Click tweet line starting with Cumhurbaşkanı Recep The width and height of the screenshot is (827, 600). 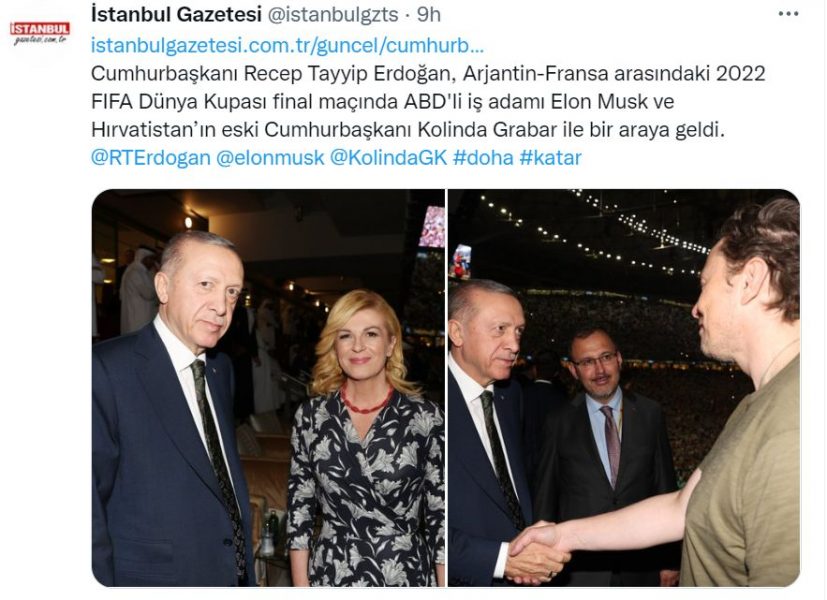point(428,73)
